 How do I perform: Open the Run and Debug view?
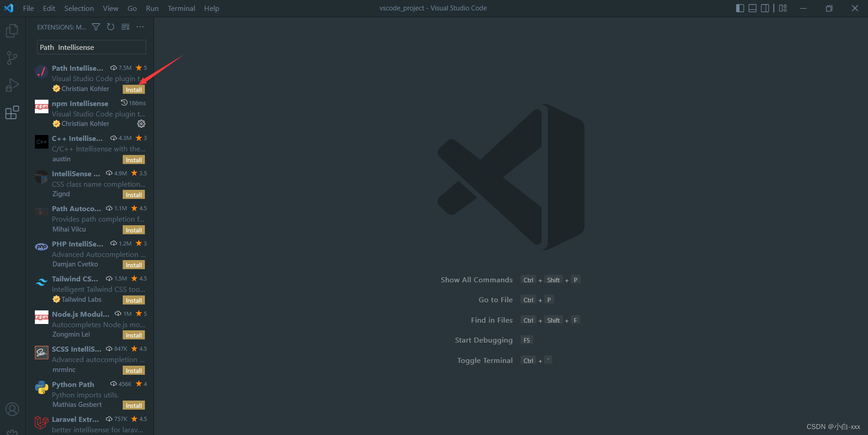(x=12, y=85)
